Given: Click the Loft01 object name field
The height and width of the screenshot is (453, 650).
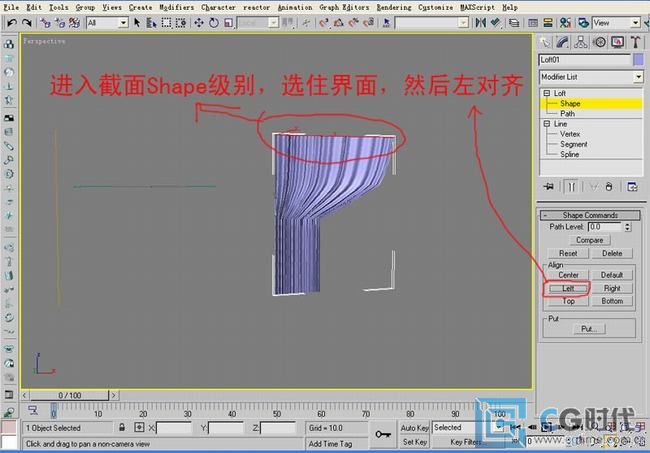Looking at the screenshot, I should (x=584, y=60).
